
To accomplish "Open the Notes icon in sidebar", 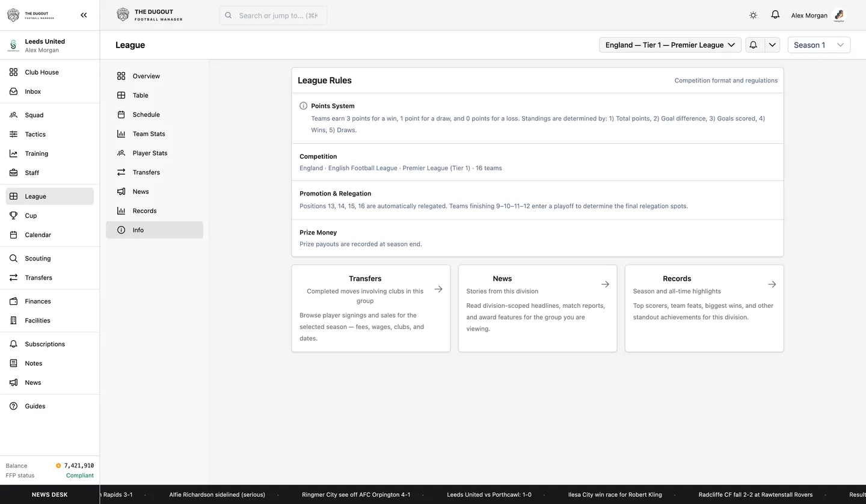I will [13, 363].
